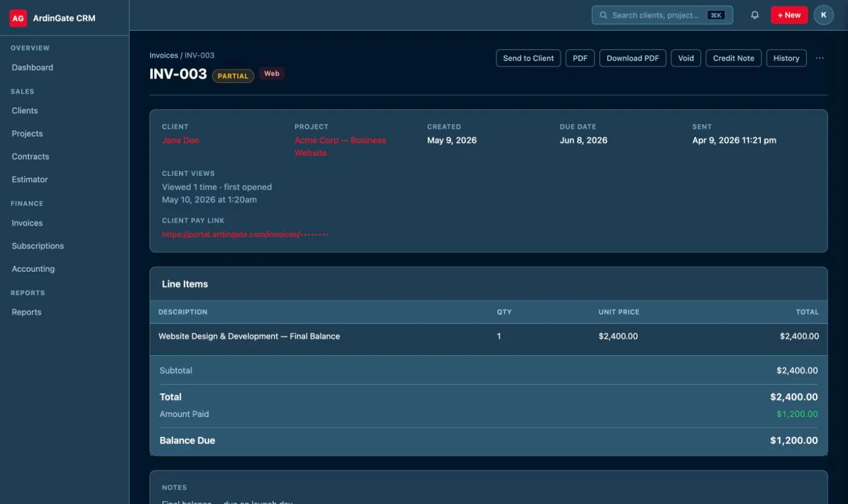Viewport: 848px width, 504px height.
Task: Open the client pay portal link
Action: point(245,234)
